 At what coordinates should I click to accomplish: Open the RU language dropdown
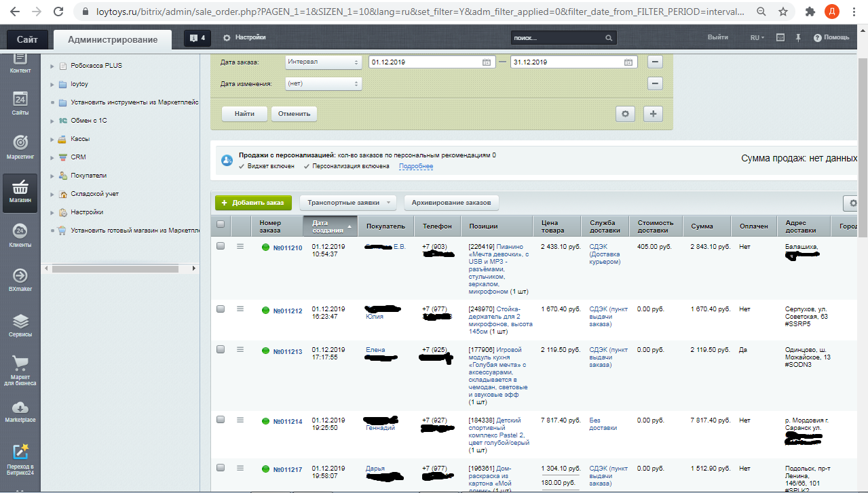point(757,38)
